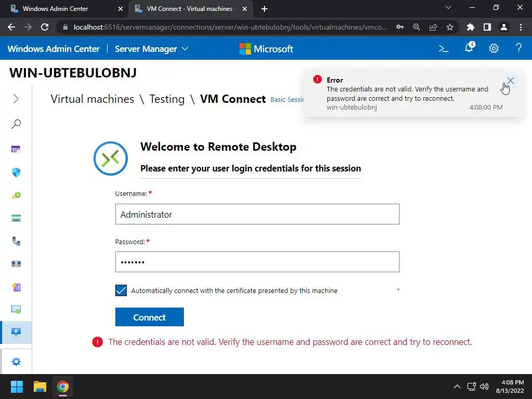
Task: Navigate to Virtual machines breadcrumb
Action: (92, 99)
